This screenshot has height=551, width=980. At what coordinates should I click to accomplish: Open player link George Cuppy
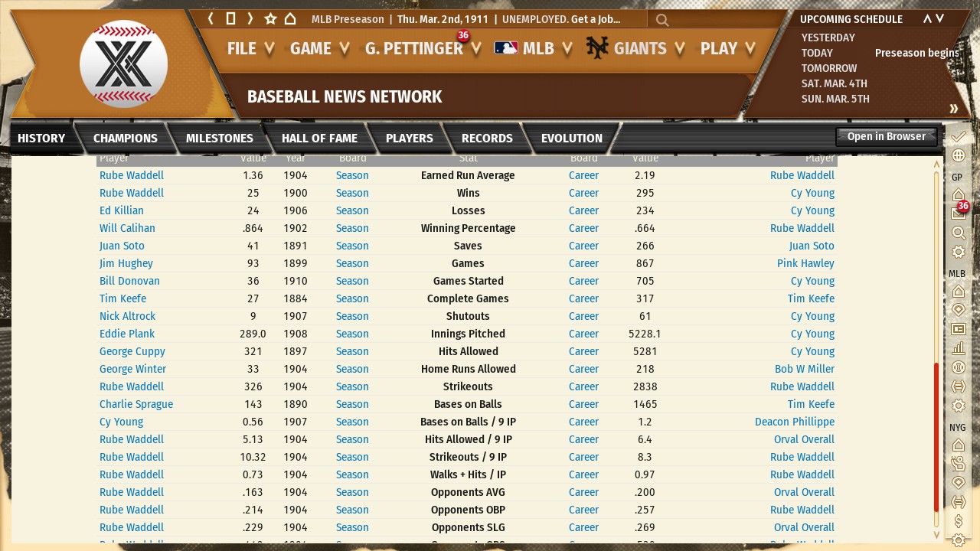pyautogui.click(x=132, y=351)
